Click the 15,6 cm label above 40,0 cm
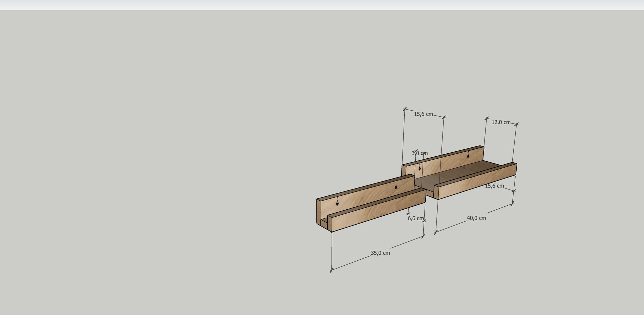 (494, 186)
